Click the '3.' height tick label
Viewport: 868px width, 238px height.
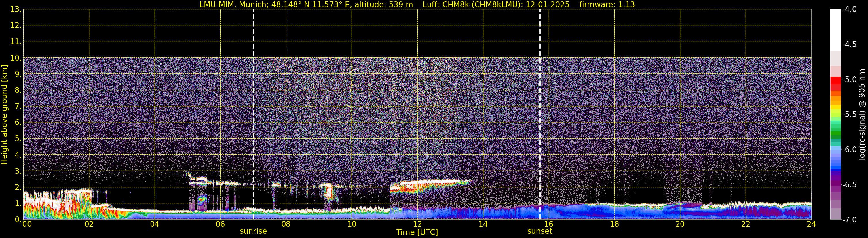(18, 171)
